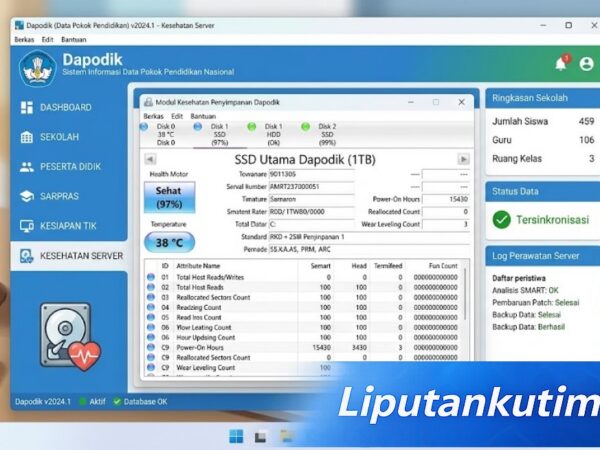The image size is (600, 450).
Task: Click the Log Perawatan Server panel header
Action: (543, 256)
